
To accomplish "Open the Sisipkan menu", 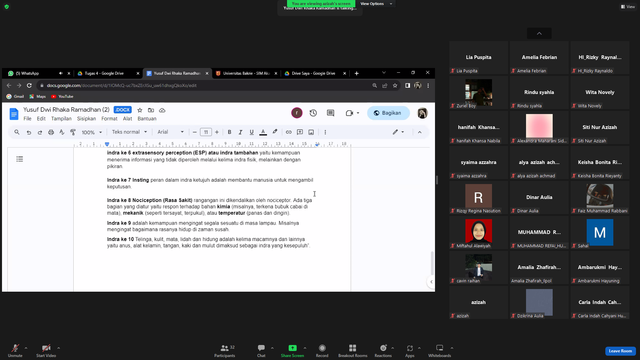I will click(x=87, y=119).
